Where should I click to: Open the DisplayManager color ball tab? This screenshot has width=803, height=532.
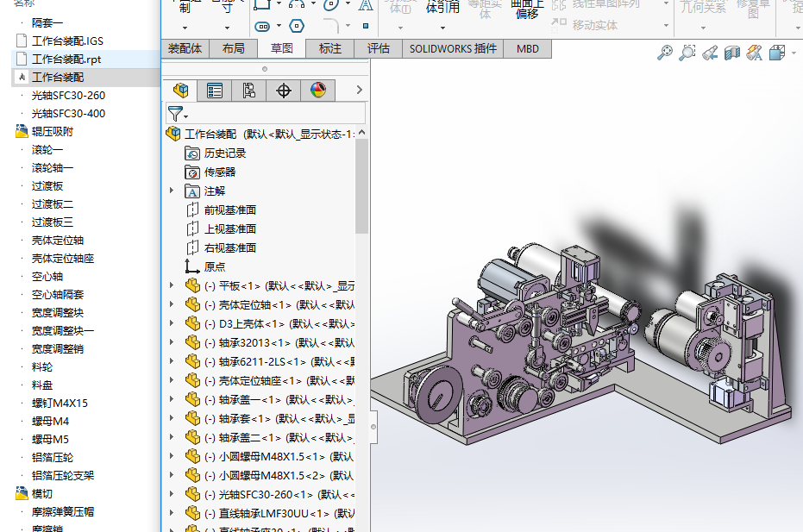click(318, 90)
